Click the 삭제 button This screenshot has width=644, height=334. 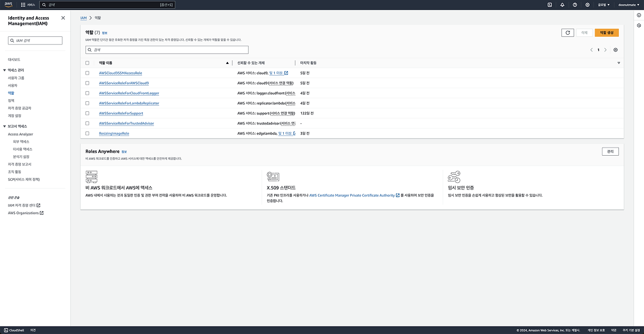point(584,33)
